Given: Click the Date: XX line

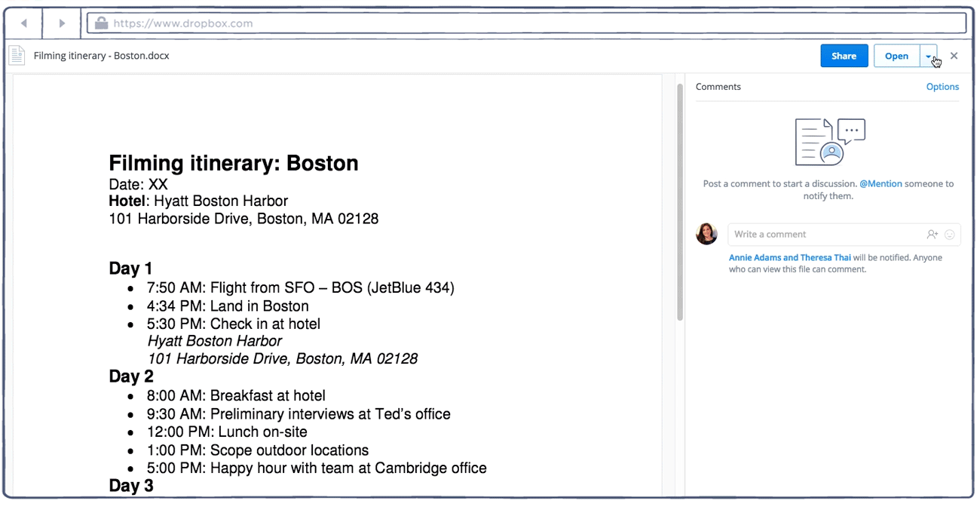Looking at the screenshot, I should pos(139,184).
